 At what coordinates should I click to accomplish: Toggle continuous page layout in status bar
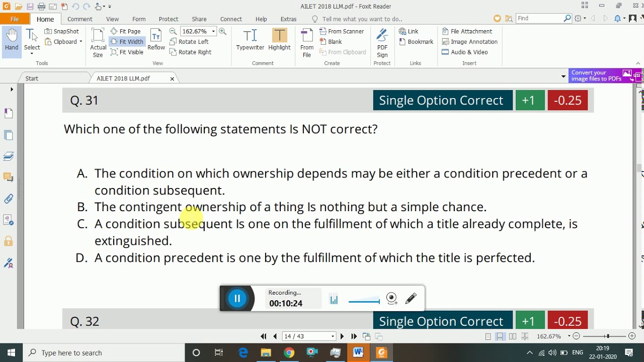pyautogui.click(x=500, y=336)
